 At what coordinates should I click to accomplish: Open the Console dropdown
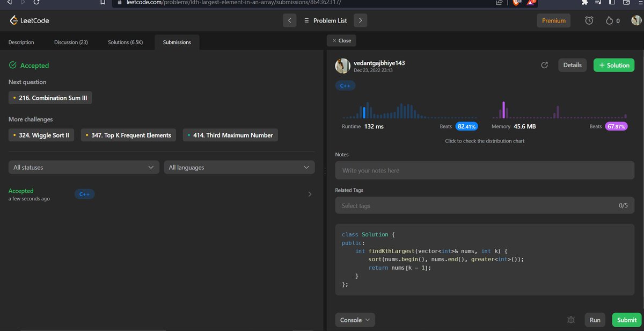tap(355, 320)
